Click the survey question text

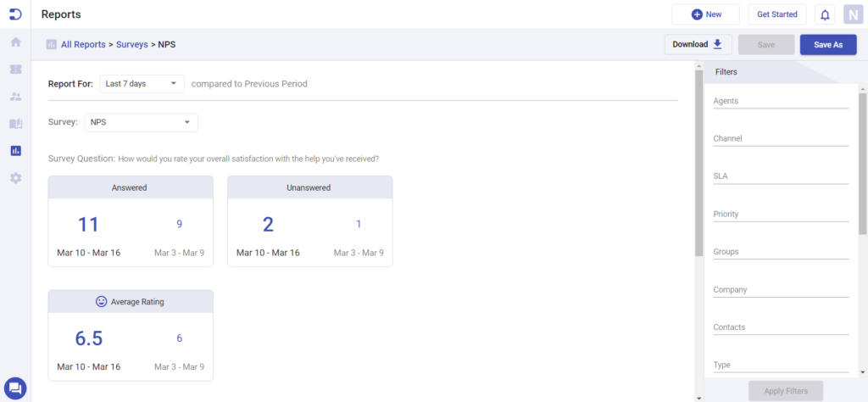coord(249,159)
